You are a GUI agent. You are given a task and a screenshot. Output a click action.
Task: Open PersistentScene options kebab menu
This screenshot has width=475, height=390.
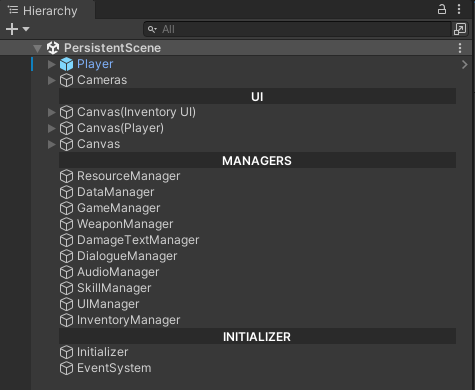[460, 48]
